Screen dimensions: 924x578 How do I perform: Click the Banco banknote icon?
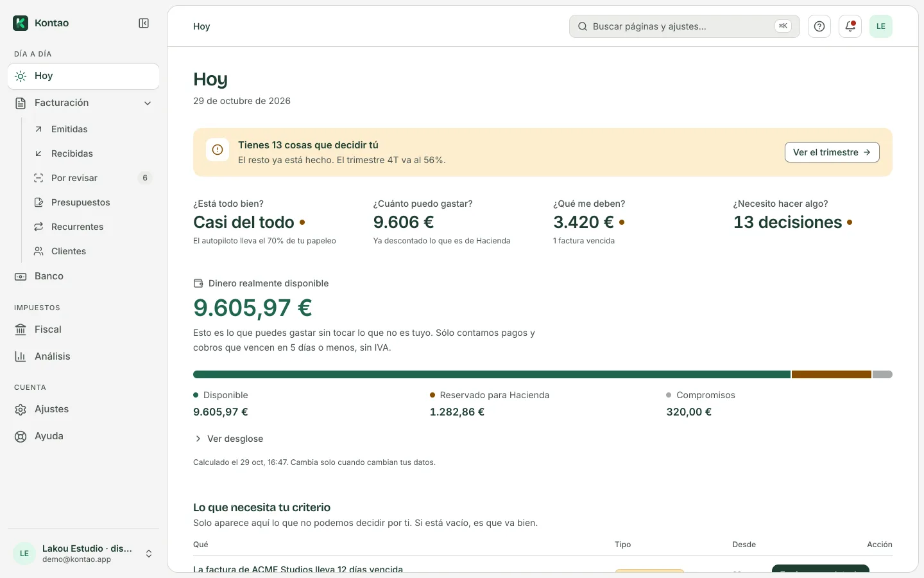pyautogui.click(x=21, y=276)
